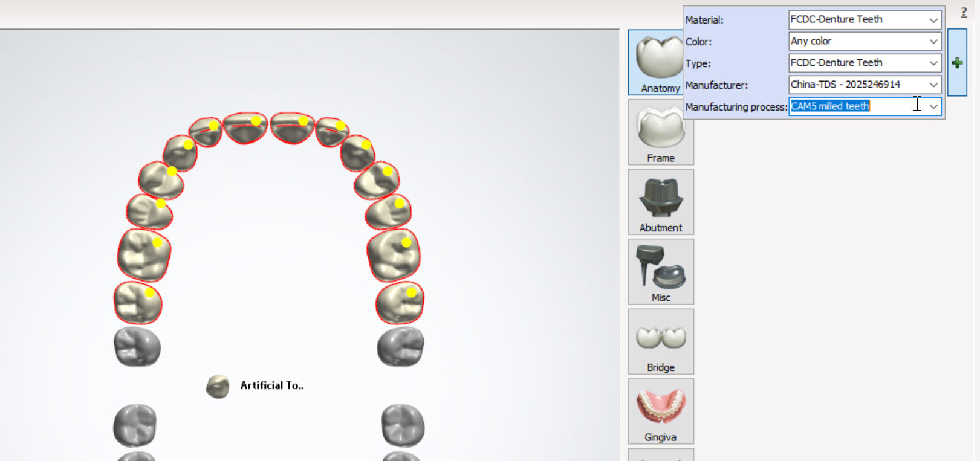This screenshot has width=980, height=461.
Task: Select the screen-left upper second premolar
Action: click(x=149, y=211)
